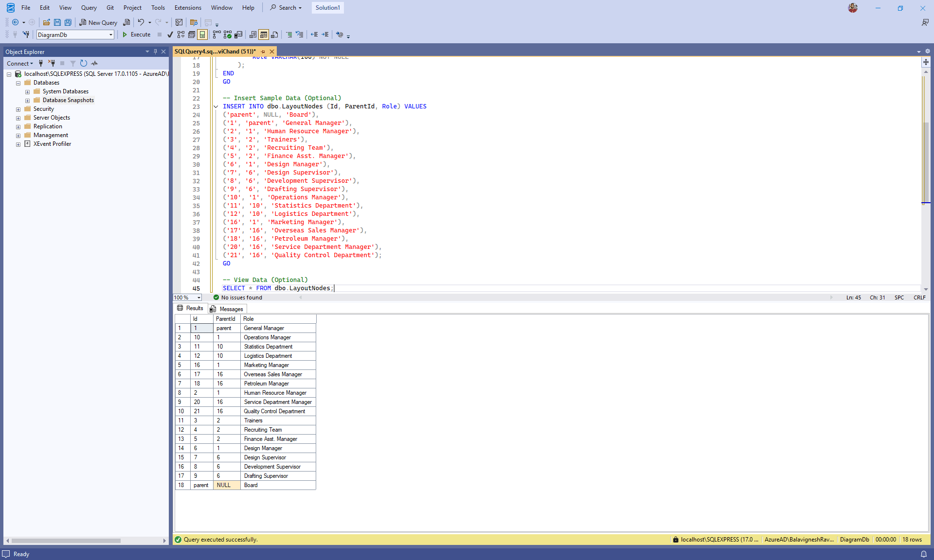Toggle pin on SQLQuery4 tab
934x560 pixels.
[263, 52]
